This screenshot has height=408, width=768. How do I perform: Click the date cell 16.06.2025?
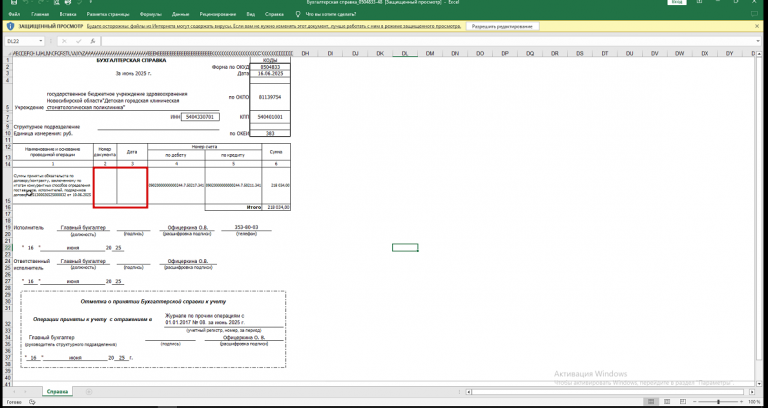(x=270, y=73)
